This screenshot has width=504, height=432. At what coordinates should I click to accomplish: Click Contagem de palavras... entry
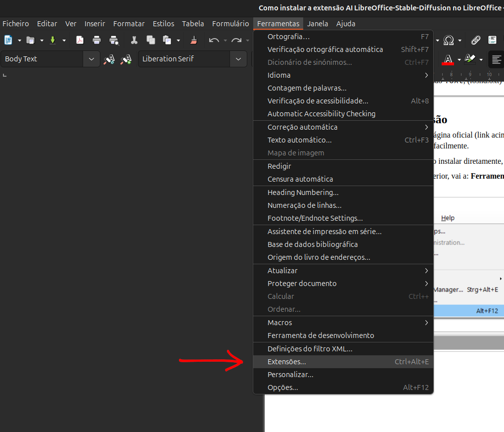tap(307, 88)
